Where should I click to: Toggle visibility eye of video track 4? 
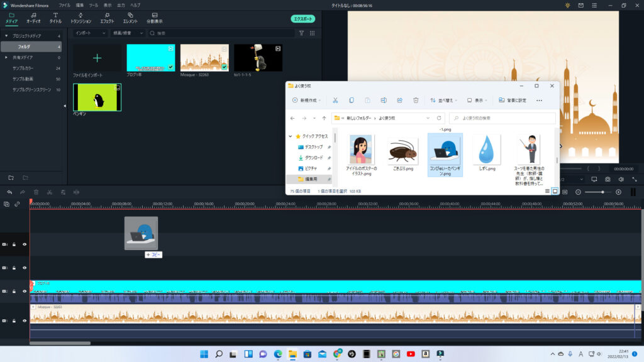click(25, 244)
